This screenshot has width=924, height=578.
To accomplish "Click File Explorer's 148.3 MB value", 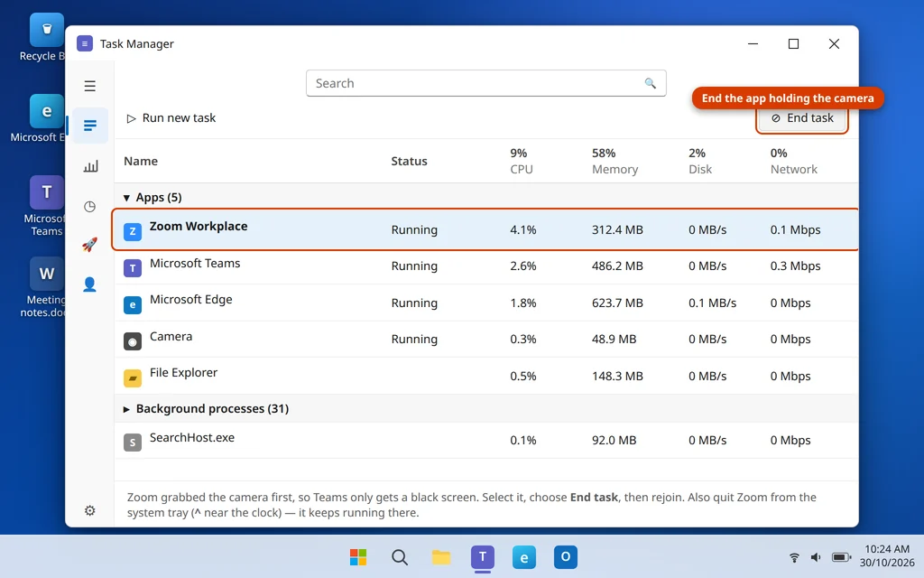I will click(x=617, y=377).
